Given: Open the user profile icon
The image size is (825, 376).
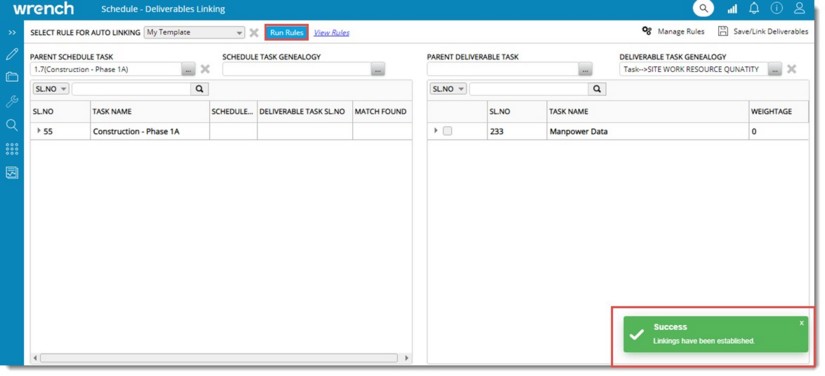Looking at the screenshot, I should (799, 8).
